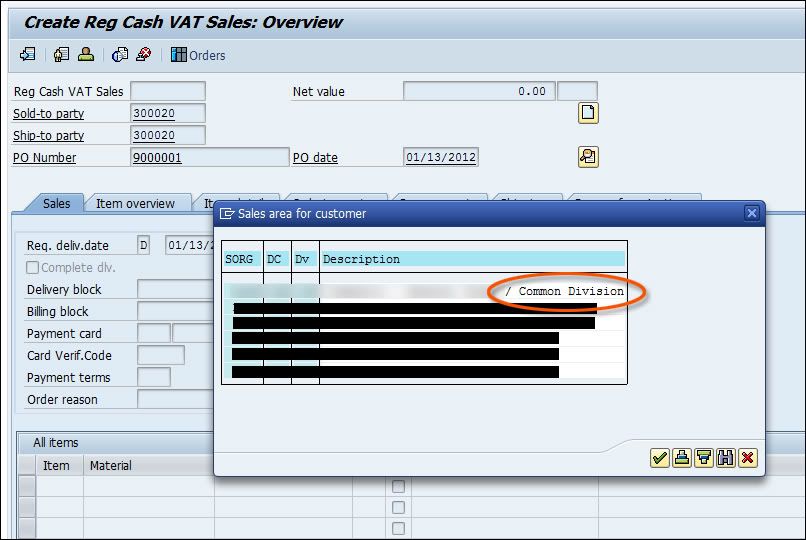Image resolution: width=806 pixels, height=540 pixels.
Task: Tick the first item row checkbox
Action: (399, 486)
